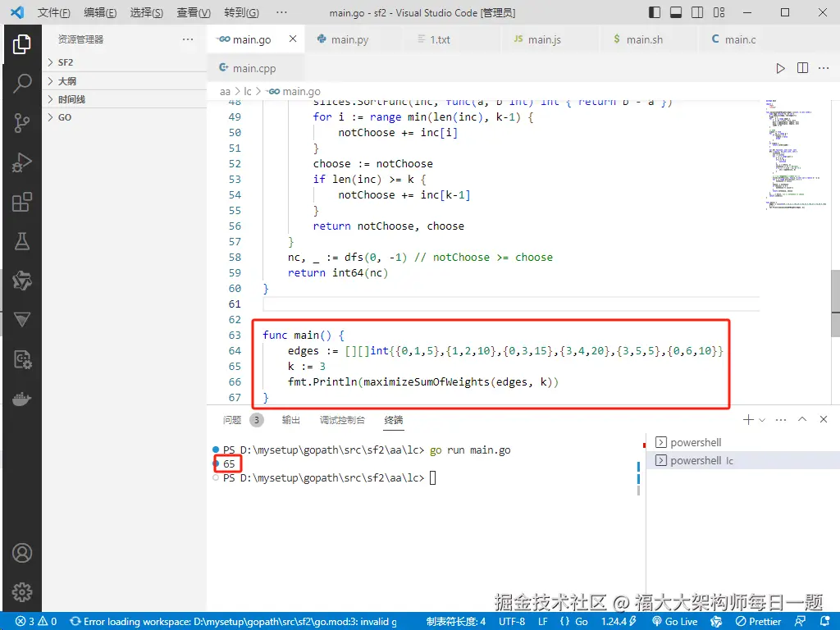Toggle secondary side bar layout icon

tap(697, 12)
